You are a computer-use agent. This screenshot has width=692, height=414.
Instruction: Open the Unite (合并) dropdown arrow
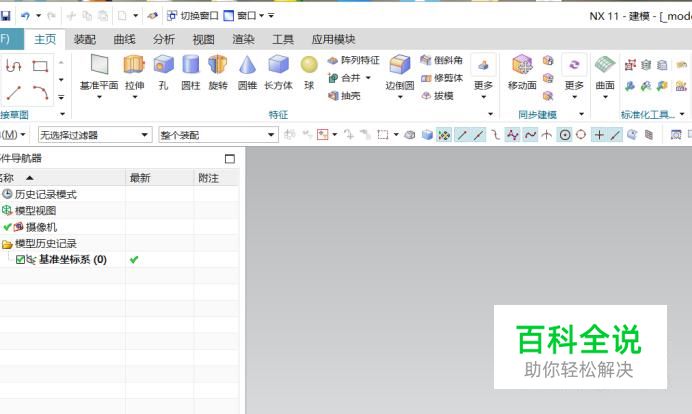pyautogui.click(x=368, y=78)
